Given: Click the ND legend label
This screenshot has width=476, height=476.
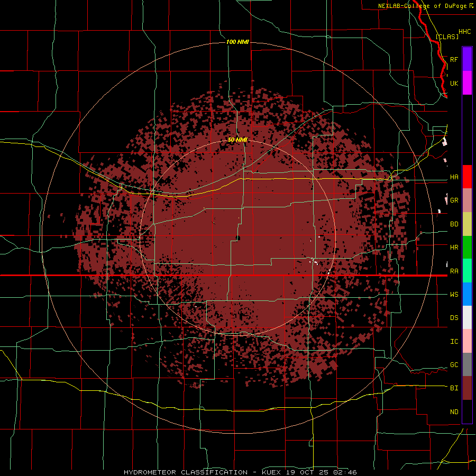Looking at the screenshot, I should point(454,411).
